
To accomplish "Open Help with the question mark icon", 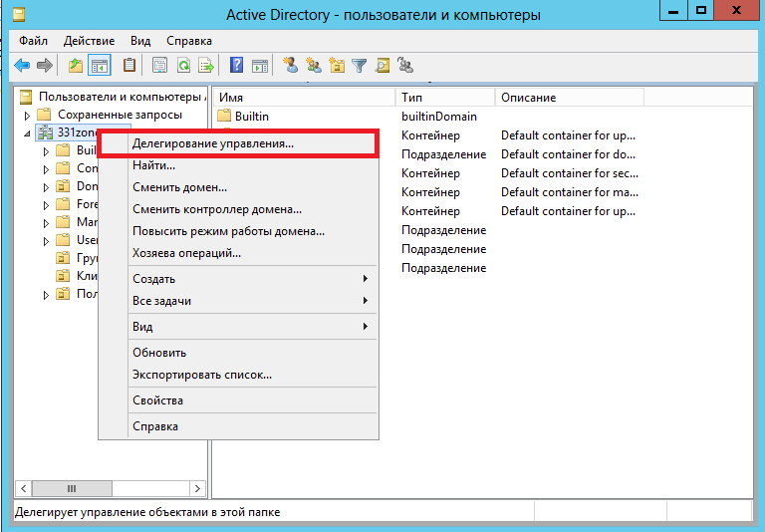I will [236, 66].
